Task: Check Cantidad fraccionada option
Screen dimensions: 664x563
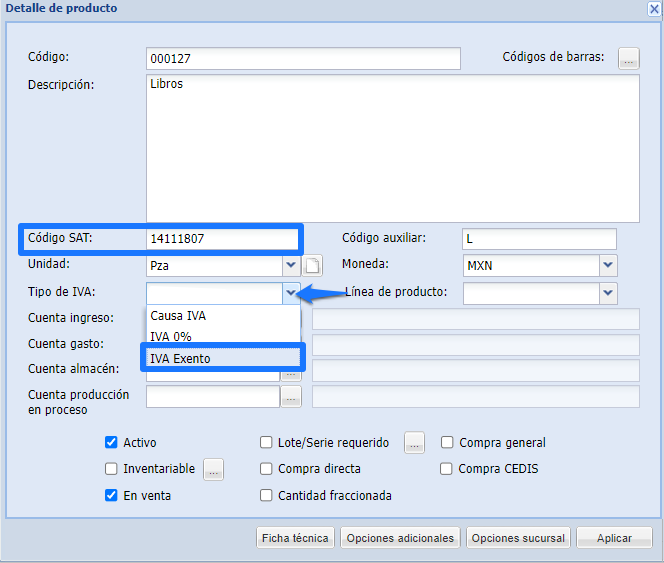Action: [266, 495]
